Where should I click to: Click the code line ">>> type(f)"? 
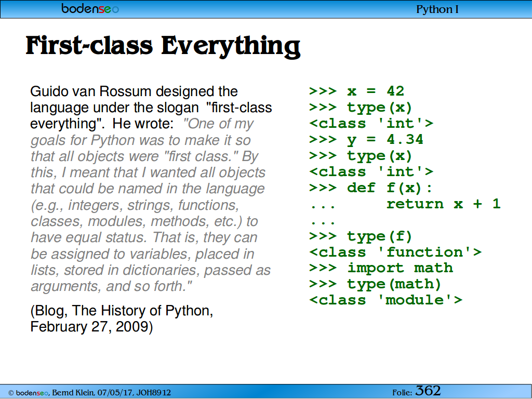(x=361, y=236)
